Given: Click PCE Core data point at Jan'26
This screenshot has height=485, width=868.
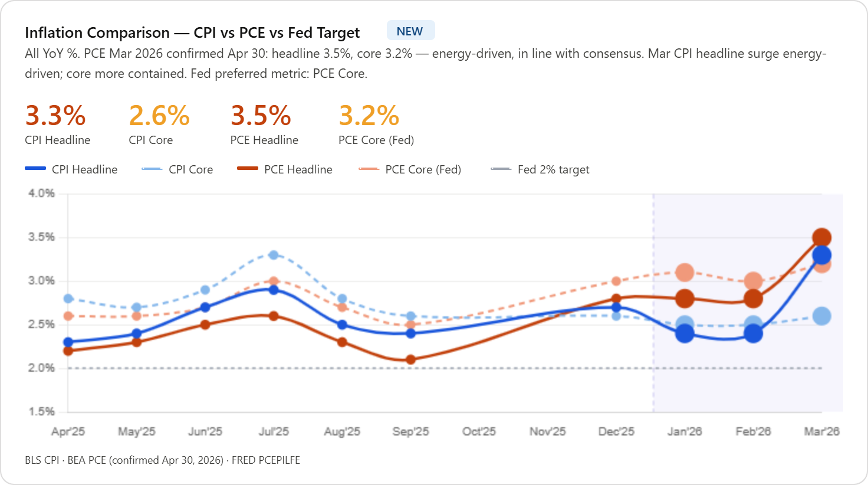Looking at the screenshot, I should click(x=685, y=273).
